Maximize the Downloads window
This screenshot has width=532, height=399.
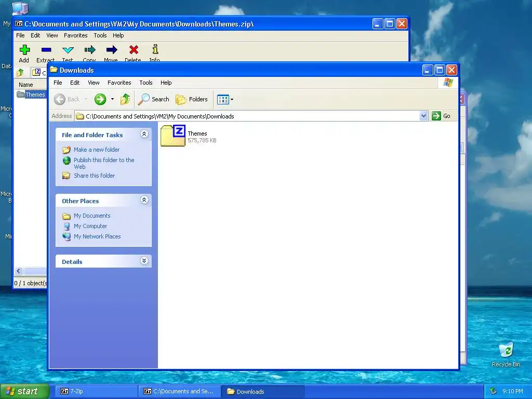(440, 70)
